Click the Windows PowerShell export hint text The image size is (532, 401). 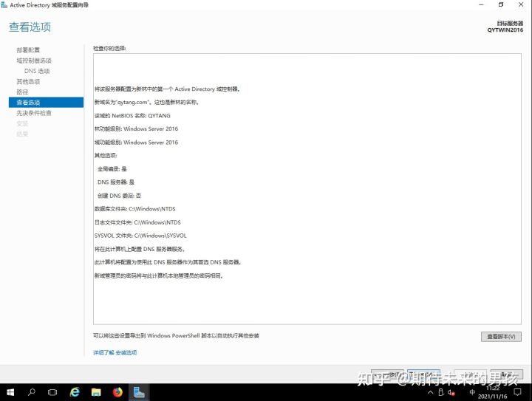(176, 335)
